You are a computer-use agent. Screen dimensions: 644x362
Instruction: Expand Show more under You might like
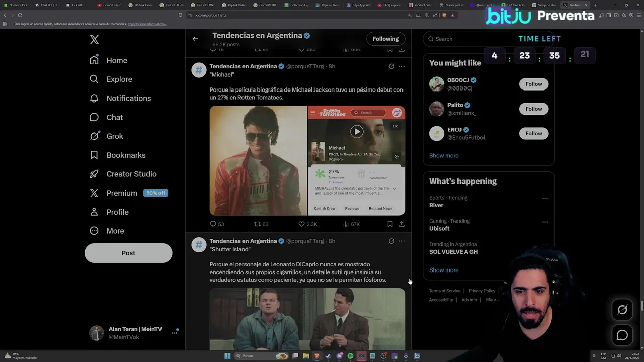point(444,156)
